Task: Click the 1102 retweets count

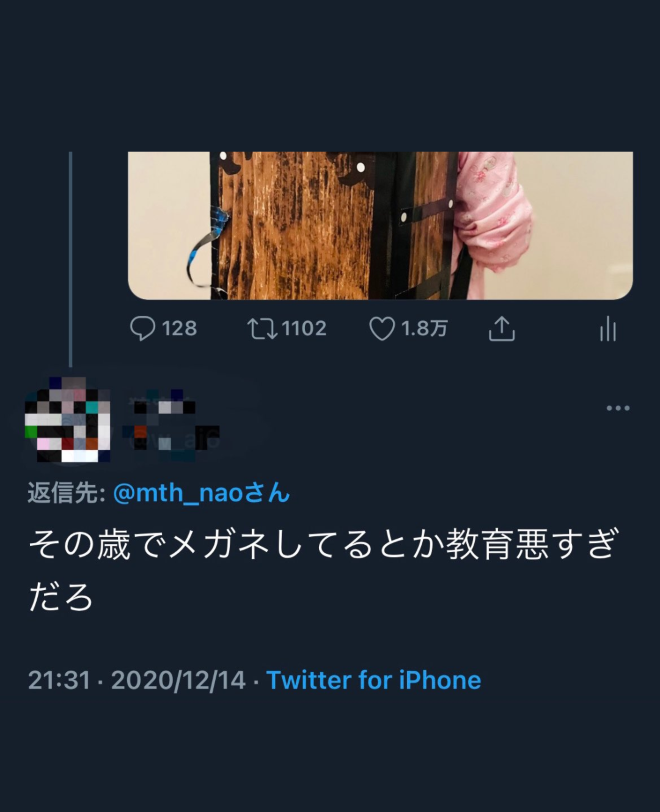Action: coord(304,328)
